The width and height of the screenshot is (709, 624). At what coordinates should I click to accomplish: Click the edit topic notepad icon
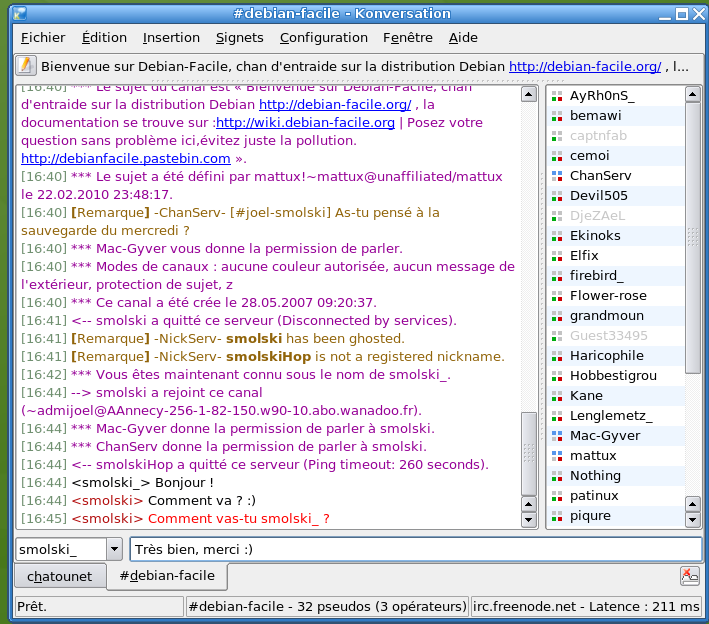(25, 66)
